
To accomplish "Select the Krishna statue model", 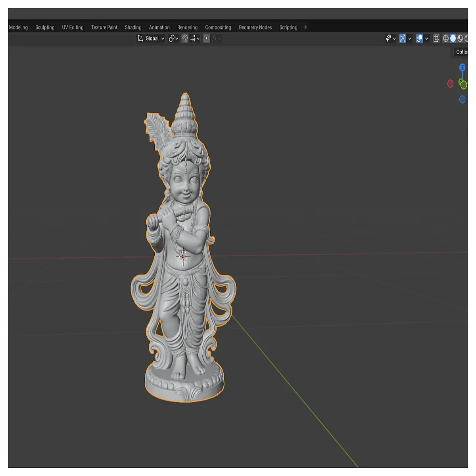I will point(184,248).
